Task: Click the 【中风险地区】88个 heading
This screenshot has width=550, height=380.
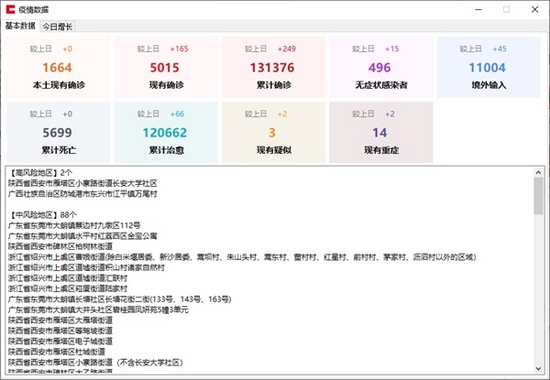Action: click(x=43, y=215)
